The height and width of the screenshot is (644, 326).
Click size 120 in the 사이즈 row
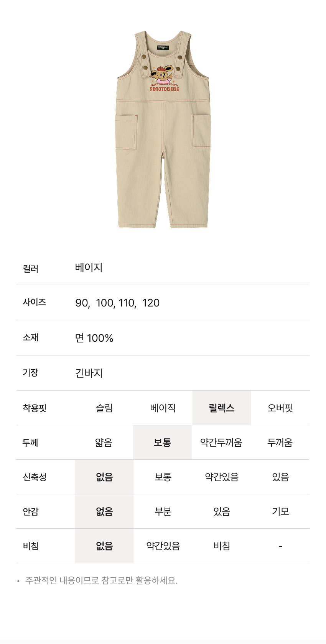point(151,303)
